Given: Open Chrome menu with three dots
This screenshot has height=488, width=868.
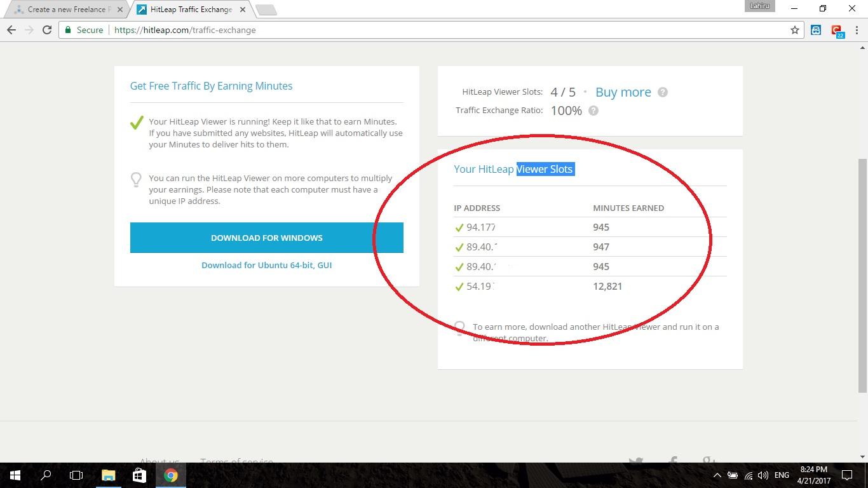Looking at the screenshot, I should [856, 30].
